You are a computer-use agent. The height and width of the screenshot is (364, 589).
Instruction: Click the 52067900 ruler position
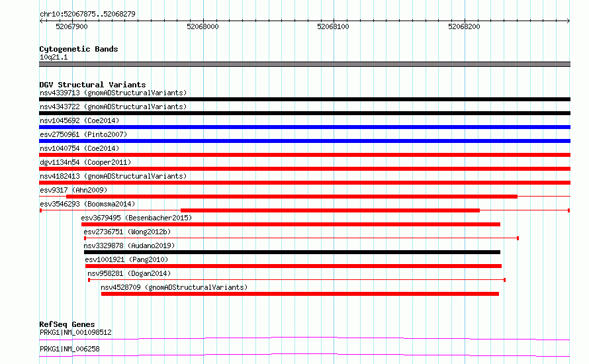click(71, 26)
